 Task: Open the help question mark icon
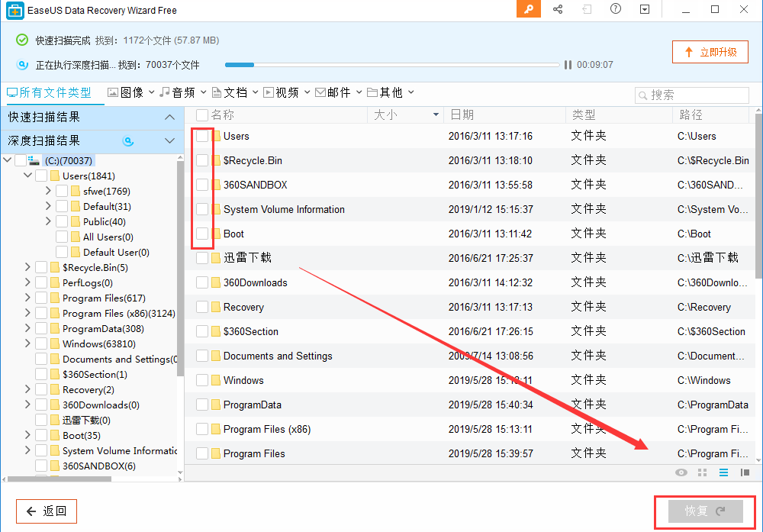click(616, 9)
